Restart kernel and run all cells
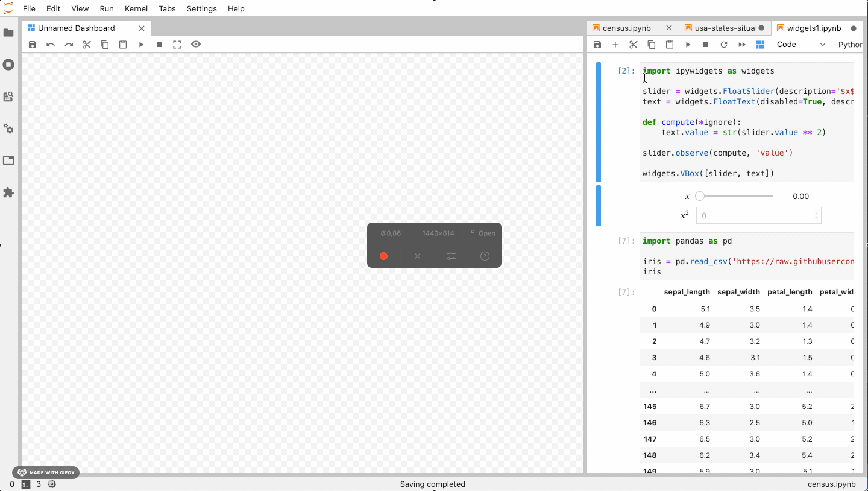Screen dimensions: 868x491 [742, 45]
